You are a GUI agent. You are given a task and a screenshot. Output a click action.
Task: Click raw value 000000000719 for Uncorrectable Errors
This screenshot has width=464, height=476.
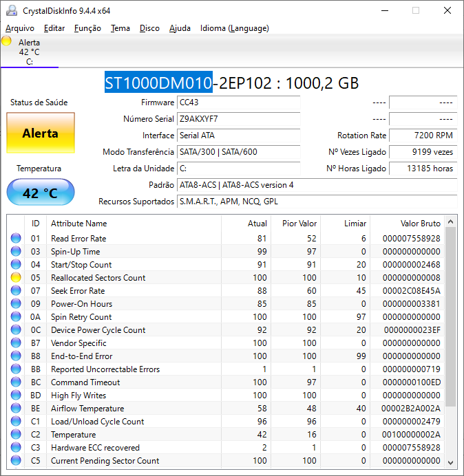[x=412, y=369]
